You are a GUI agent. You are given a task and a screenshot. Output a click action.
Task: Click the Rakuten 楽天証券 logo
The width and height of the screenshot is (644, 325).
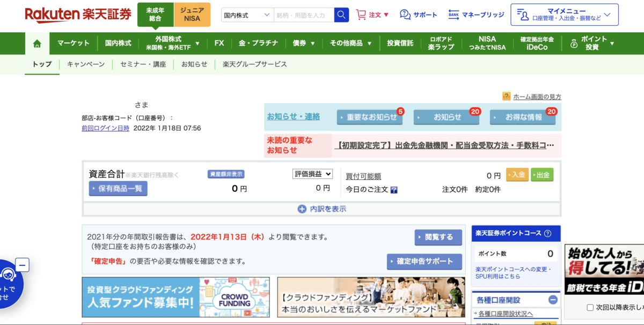(78, 15)
